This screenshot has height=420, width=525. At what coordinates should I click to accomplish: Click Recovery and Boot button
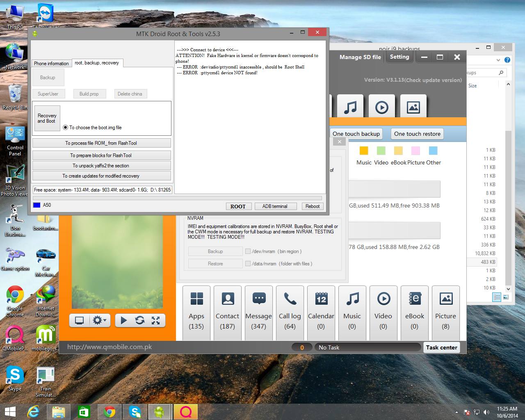pyautogui.click(x=47, y=119)
